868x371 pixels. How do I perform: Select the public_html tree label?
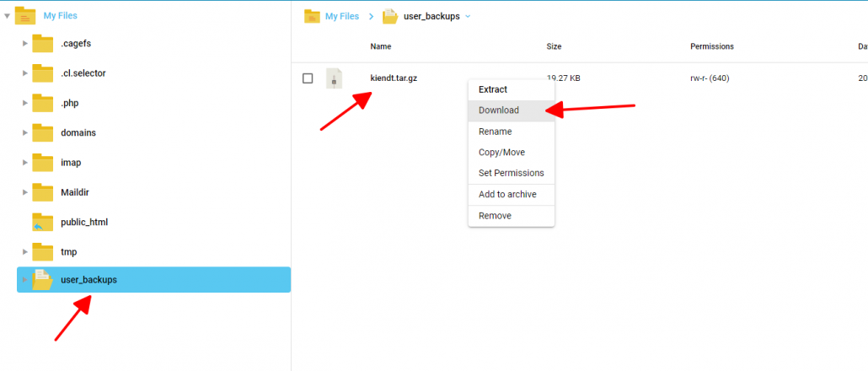(x=84, y=222)
